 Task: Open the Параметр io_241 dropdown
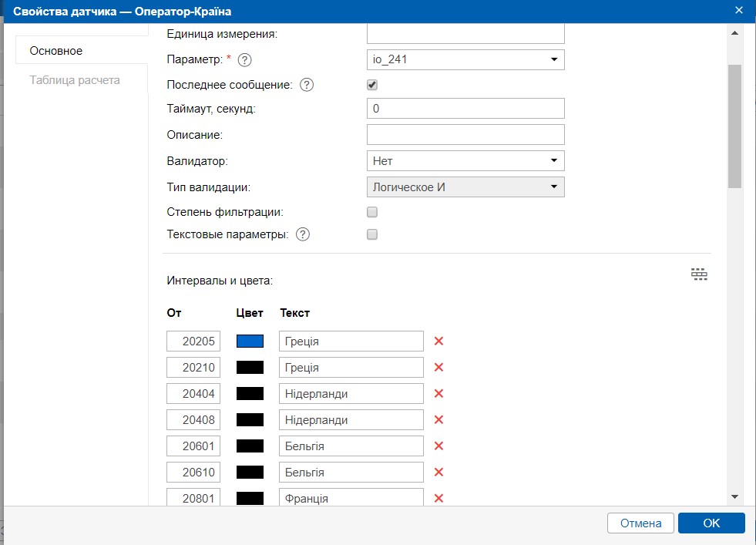[465, 59]
